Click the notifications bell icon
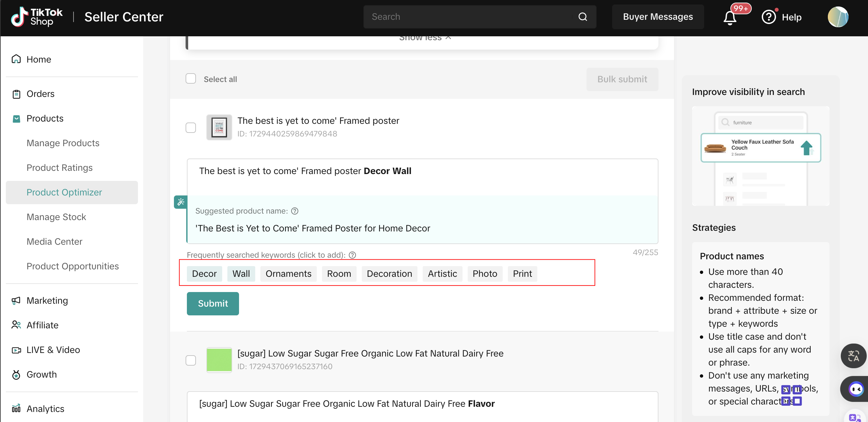The width and height of the screenshot is (868, 422). coord(729,18)
